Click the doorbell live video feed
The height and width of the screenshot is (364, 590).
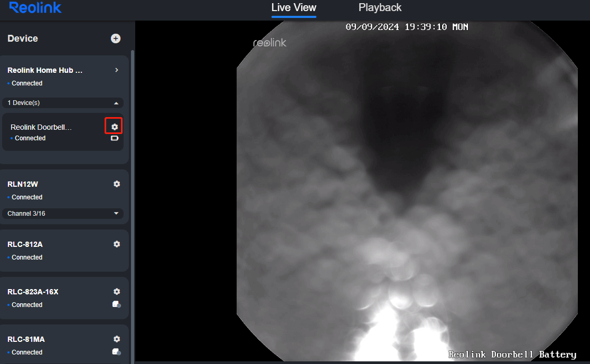tap(407, 191)
